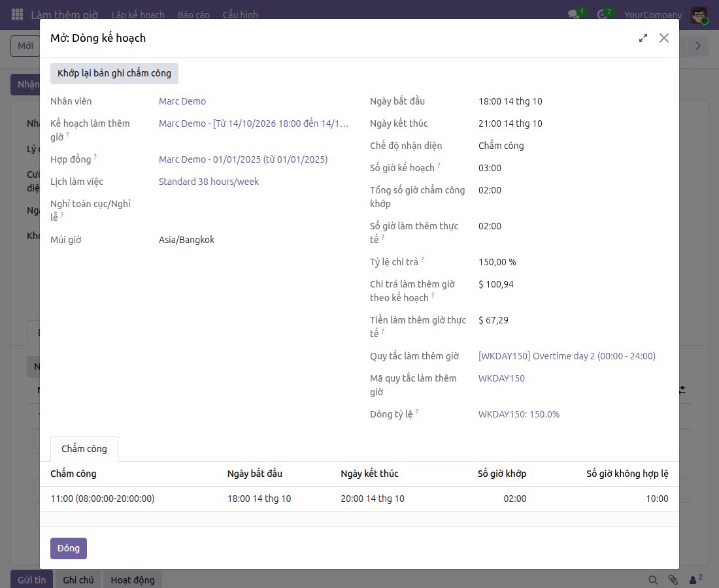Show help tooltip for Tỷ lệ chi trả
719x588 pixels.
tap(422, 259)
